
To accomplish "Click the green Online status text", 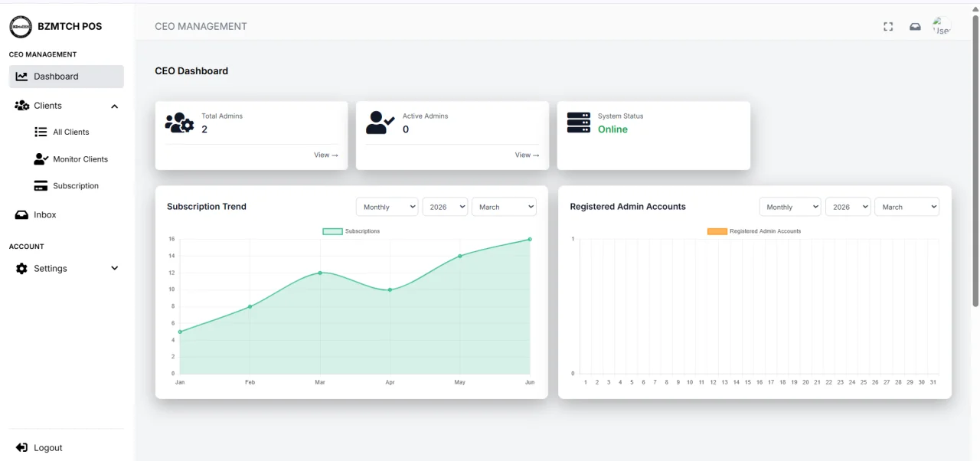I will pyautogui.click(x=612, y=129).
